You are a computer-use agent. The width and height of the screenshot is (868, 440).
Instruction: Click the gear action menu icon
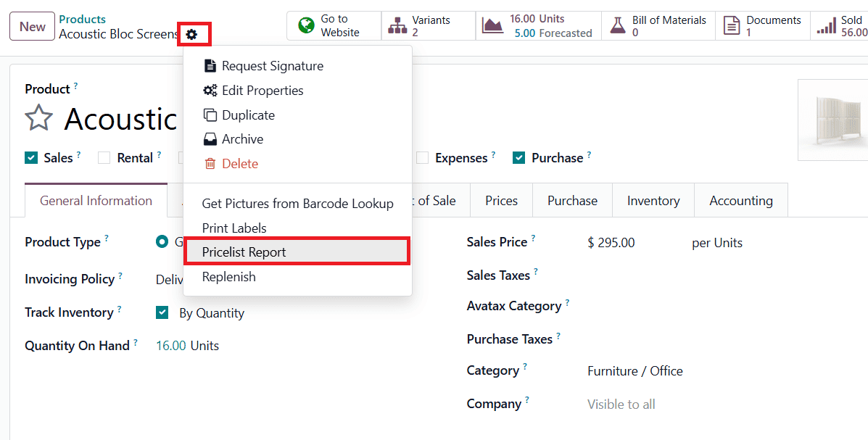pyautogui.click(x=193, y=32)
